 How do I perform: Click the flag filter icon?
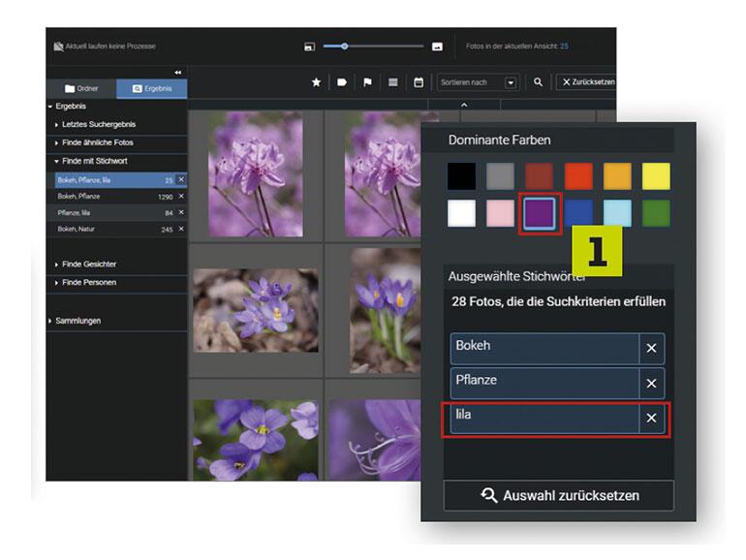point(367,83)
